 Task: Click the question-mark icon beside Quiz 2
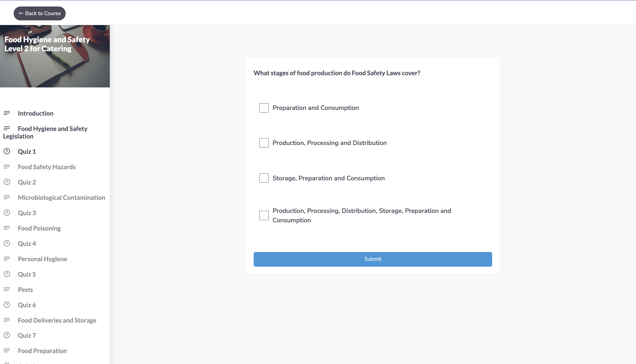(7, 182)
